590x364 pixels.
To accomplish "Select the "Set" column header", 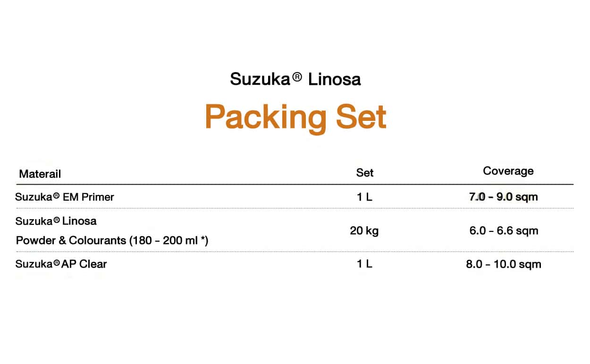I will pos(364,173).
